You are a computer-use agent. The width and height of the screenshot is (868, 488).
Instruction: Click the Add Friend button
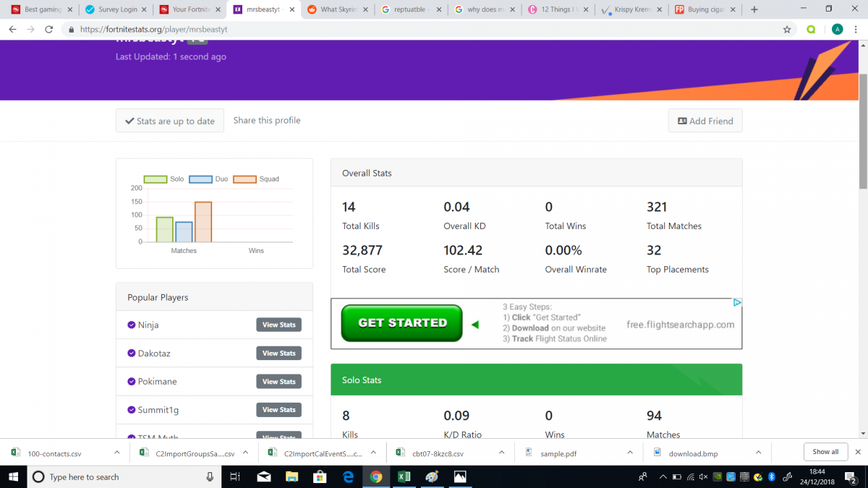point(705,121)
